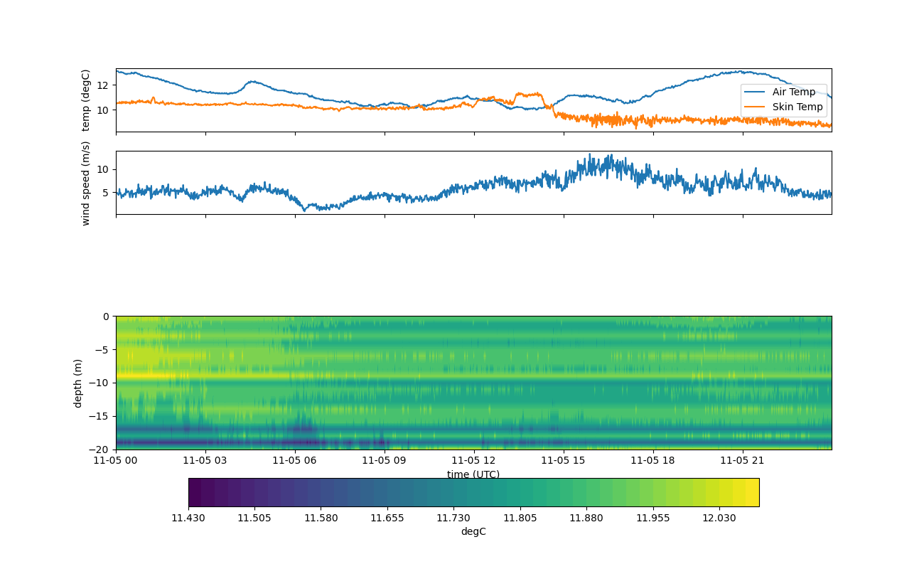Click the 11.430 colorbar tick label
924x569 pixels.
click(x=188, y=518)
